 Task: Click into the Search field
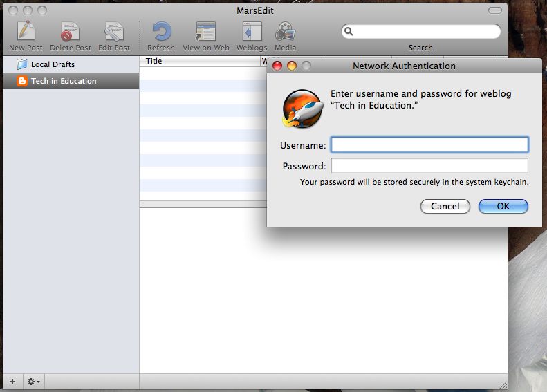tap(421, 31)
